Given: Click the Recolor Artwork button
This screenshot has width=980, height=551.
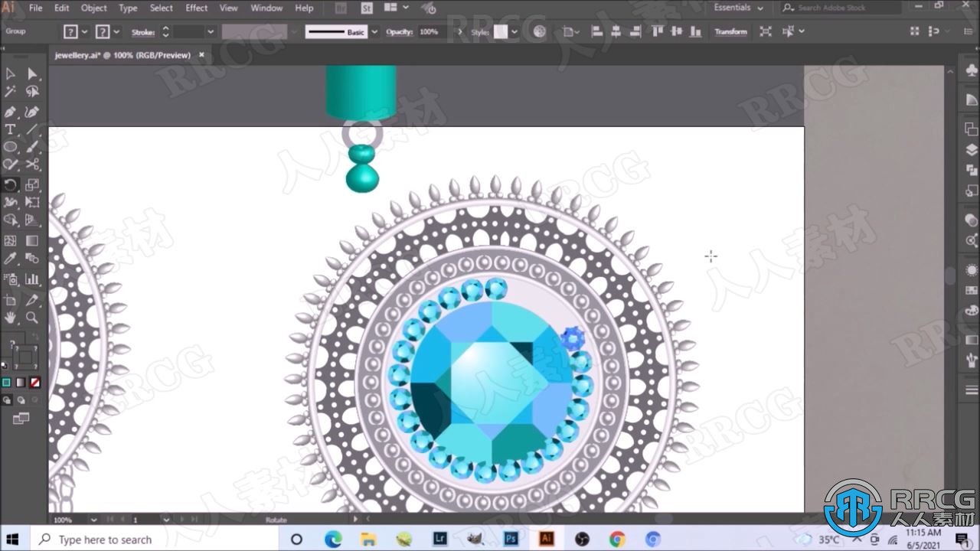Looking at the screenshot, I should point(540,31).
